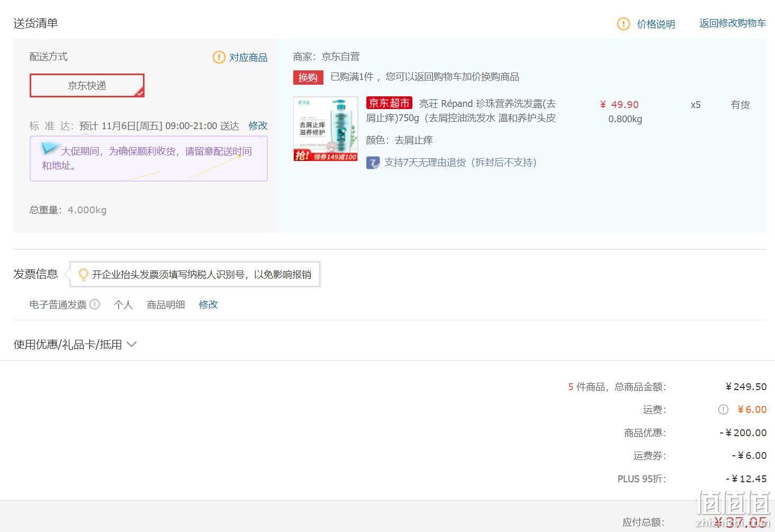Viewport: 775px width, 532px height.
Task: Expand 使用优惠/礼品卡/抵用 section
Action: [75, 344]
